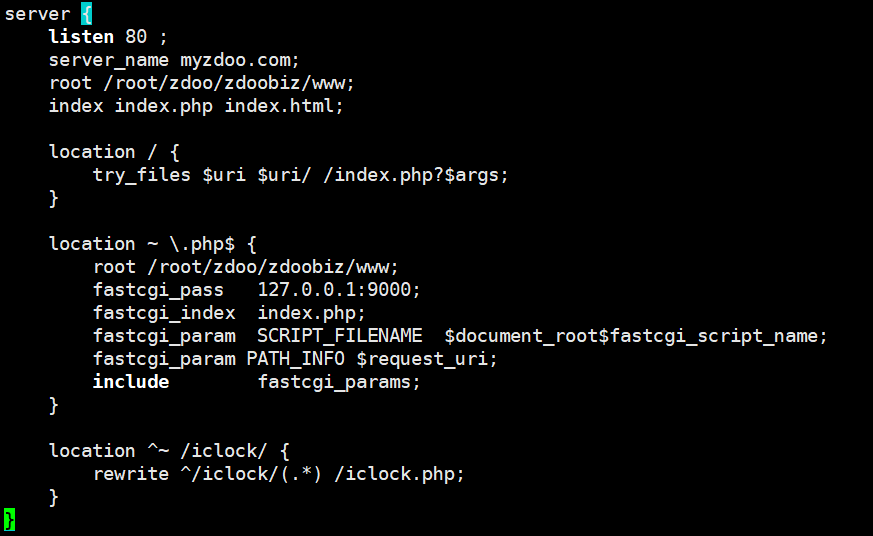This screenshot has width=873, height=536.
Task: Click the highlighted opening brace after server
Action: (x=87, y=13)
